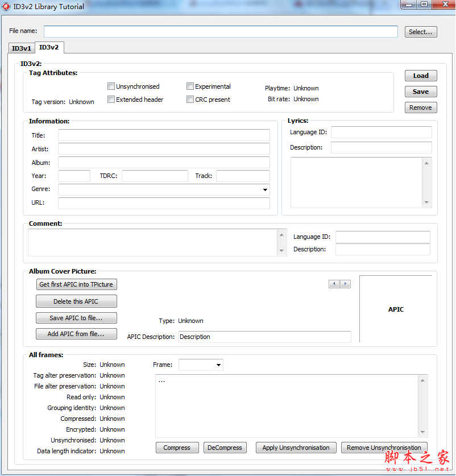Viewport: 456px width, 476px height.
Task: Click Apply Unsynchronisation
Action: pos(296,448)
